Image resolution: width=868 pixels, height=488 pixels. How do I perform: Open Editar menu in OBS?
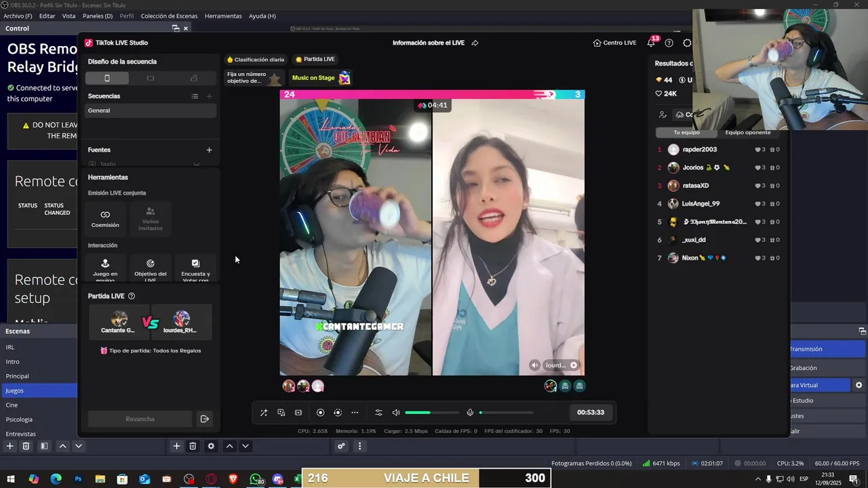[47, 16]
